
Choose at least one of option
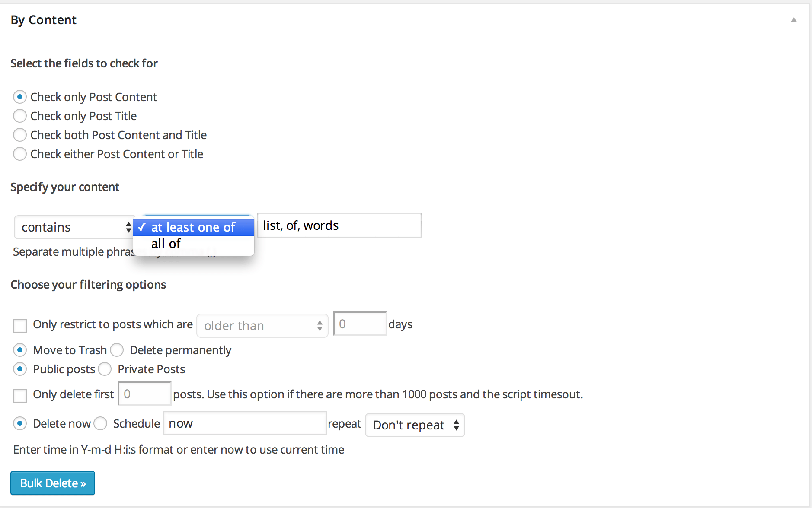coord(193,227)
